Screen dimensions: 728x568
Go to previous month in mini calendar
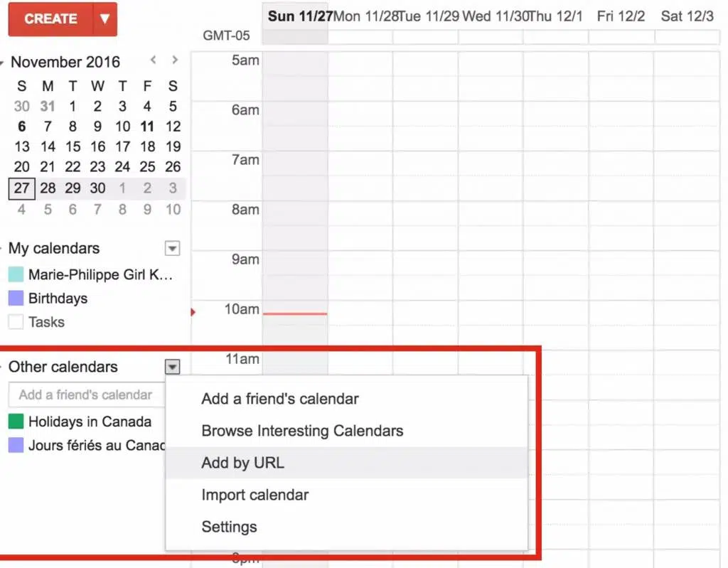(x=153, y=60)
